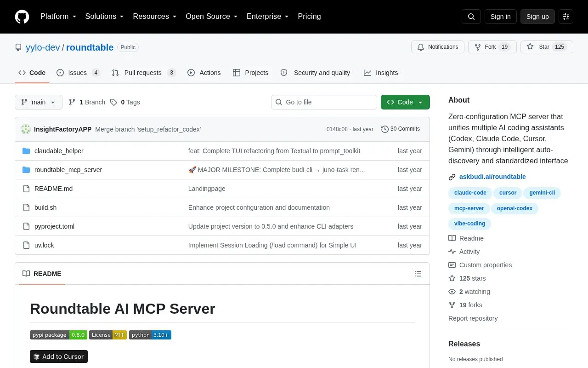This screenshot has width=588, height=368.
Task: Star the roundtable repository
Action: coord(547,47)
